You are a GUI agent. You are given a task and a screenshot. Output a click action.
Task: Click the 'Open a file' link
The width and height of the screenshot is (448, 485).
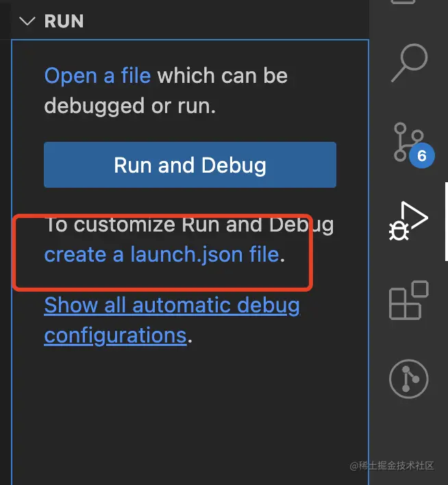pyautogui.click(x=97, y=76)
